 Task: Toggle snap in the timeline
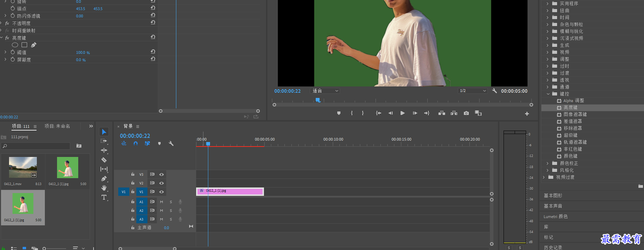click(136, 143)
